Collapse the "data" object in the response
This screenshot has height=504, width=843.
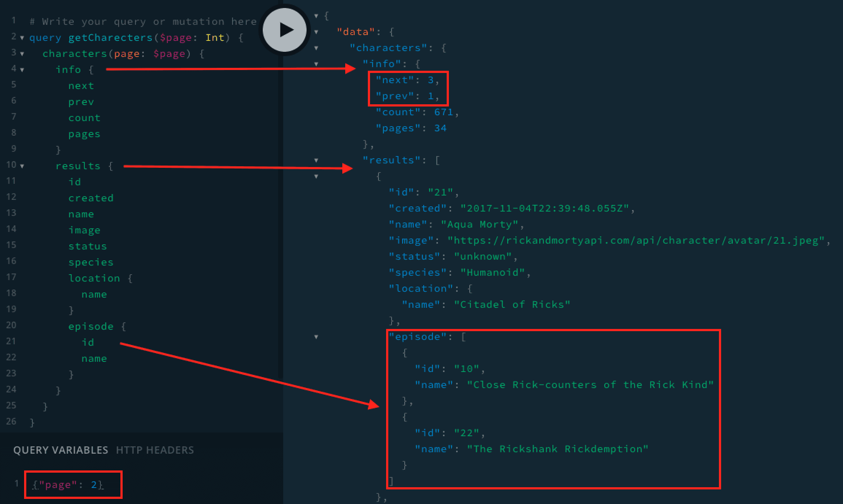pyautogui.click(x=316, y=32)
